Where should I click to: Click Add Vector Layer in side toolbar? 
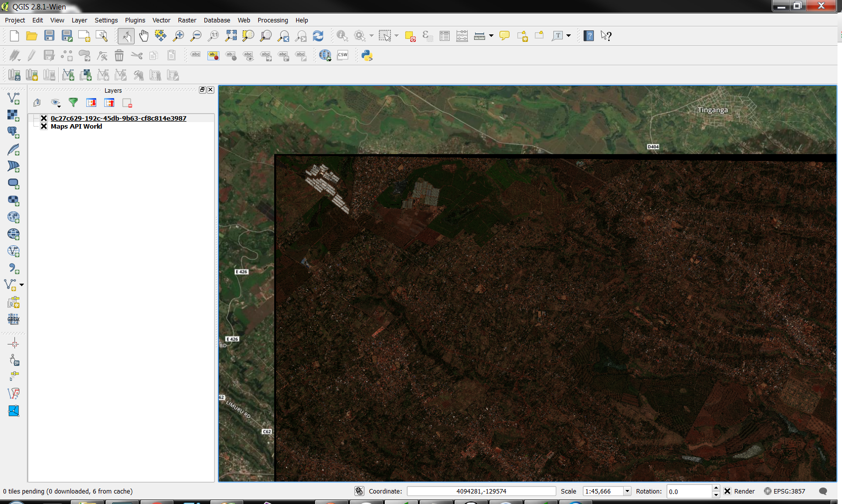(13, 98)
